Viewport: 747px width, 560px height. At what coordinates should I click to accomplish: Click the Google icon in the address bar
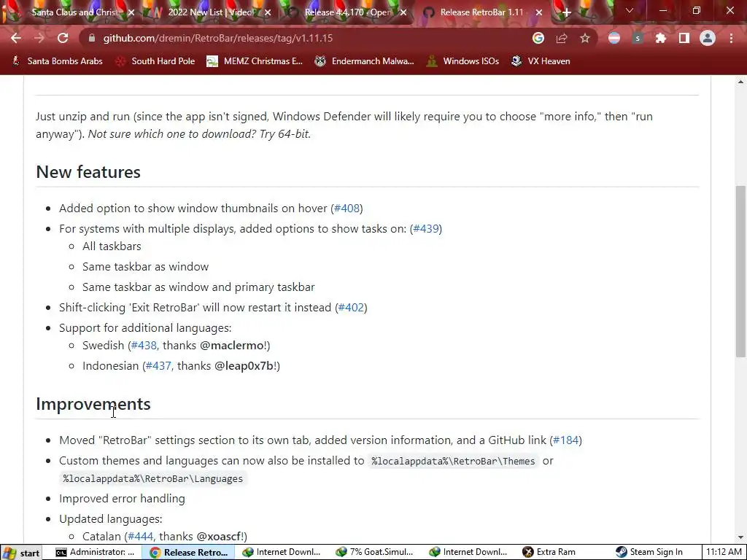click(x=538, y=38)
